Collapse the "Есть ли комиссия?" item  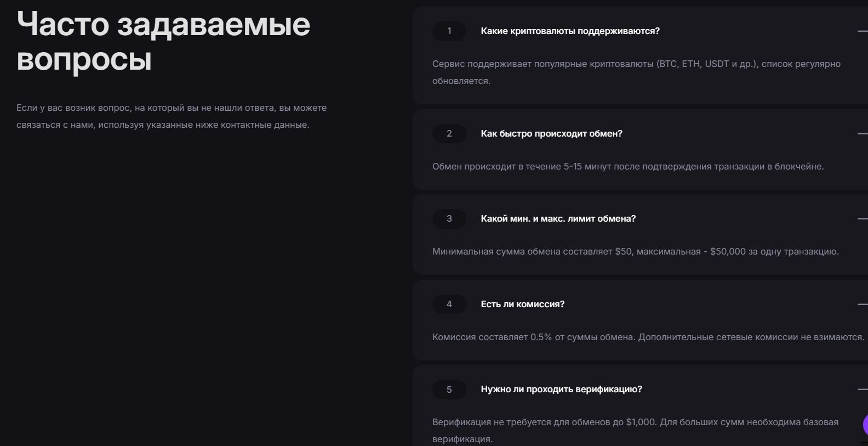pos(522,304)
